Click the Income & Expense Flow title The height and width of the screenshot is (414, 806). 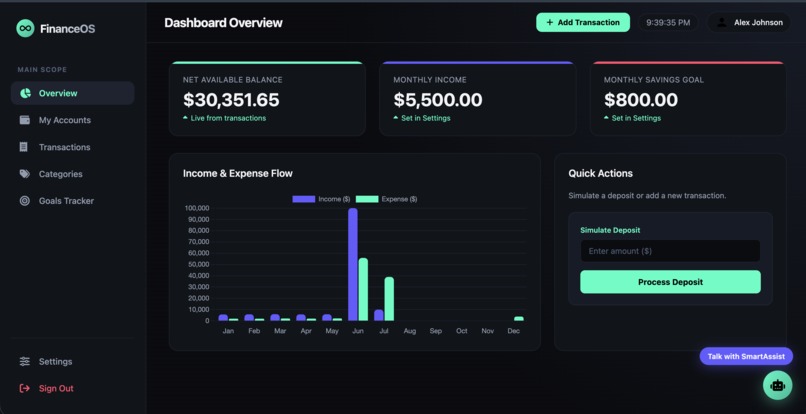(x=238, y=173)
